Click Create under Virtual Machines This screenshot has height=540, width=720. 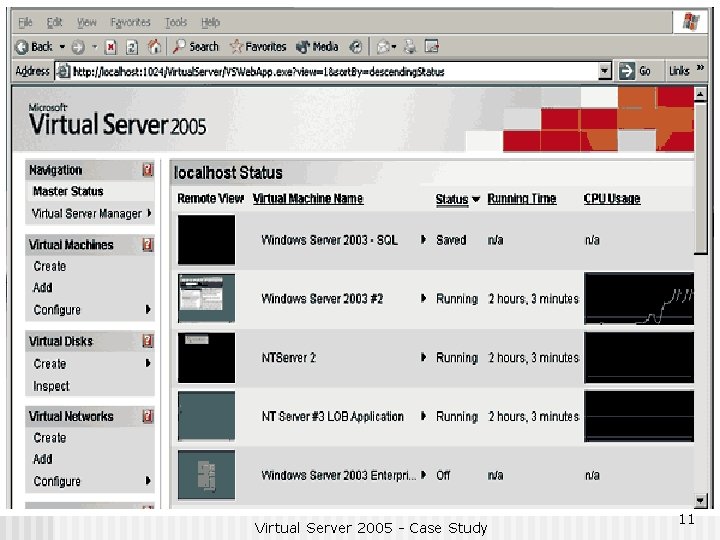(50, 266)
